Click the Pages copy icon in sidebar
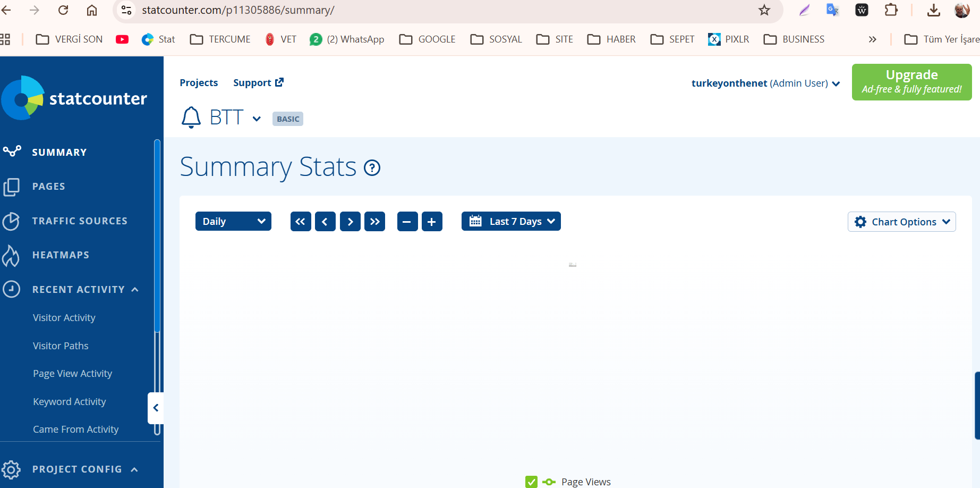This screenshot has width=980, height=488. pos(11,187)
